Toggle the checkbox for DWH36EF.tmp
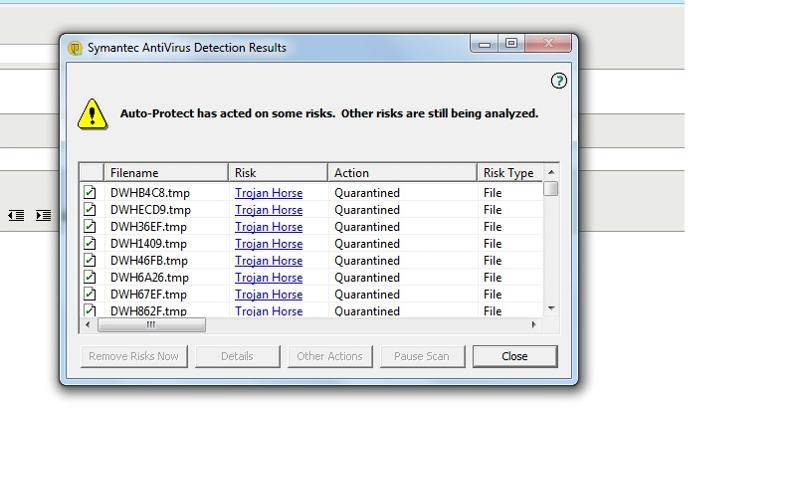The height and width of the screenshot is (483, 800). (x=90, y=226)
